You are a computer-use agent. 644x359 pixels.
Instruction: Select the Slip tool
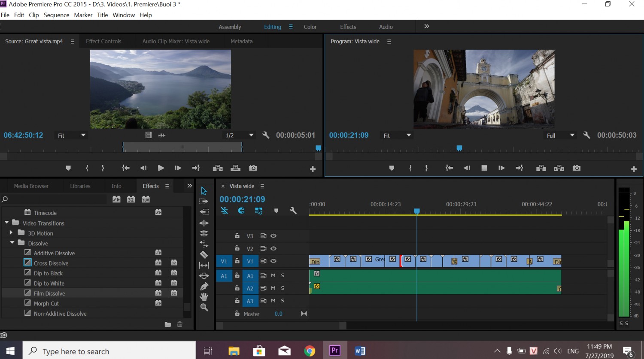click(204, 265)
